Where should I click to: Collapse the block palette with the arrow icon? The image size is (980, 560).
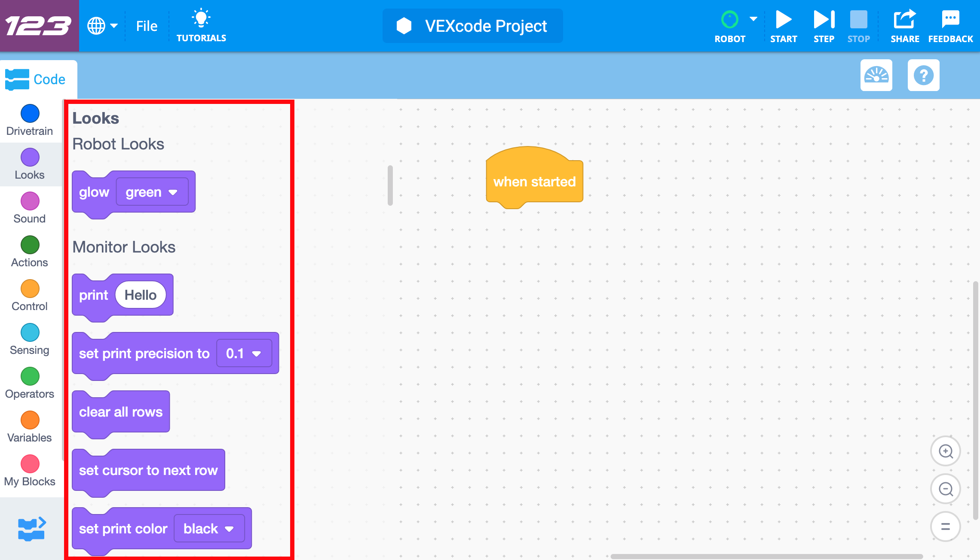click(31, 529)
